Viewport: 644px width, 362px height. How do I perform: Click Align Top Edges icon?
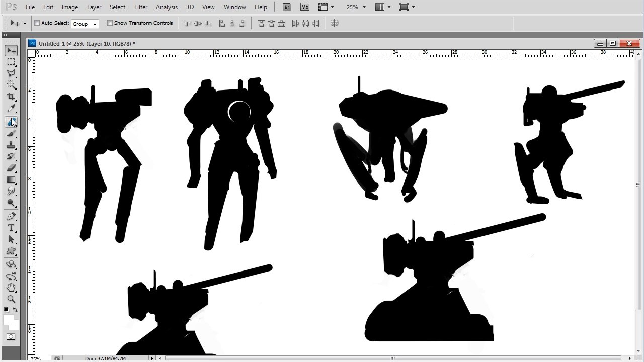pos(188,23)
